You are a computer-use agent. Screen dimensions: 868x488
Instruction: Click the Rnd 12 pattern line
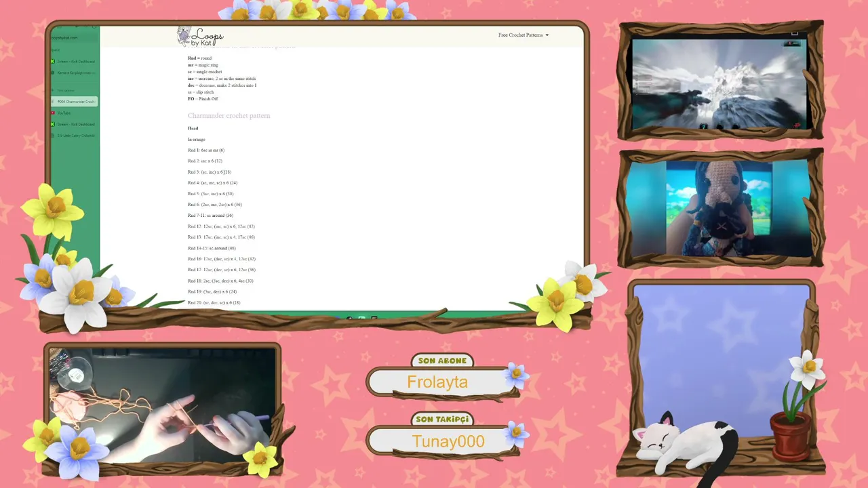[221, 226]
